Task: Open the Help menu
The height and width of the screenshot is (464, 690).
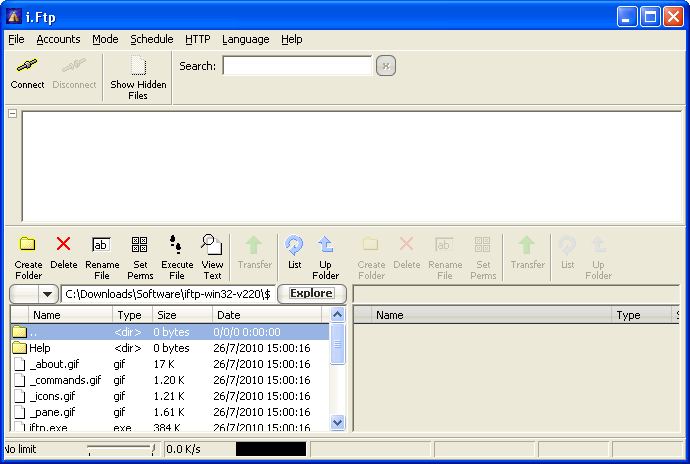Action: click(292, 39)
